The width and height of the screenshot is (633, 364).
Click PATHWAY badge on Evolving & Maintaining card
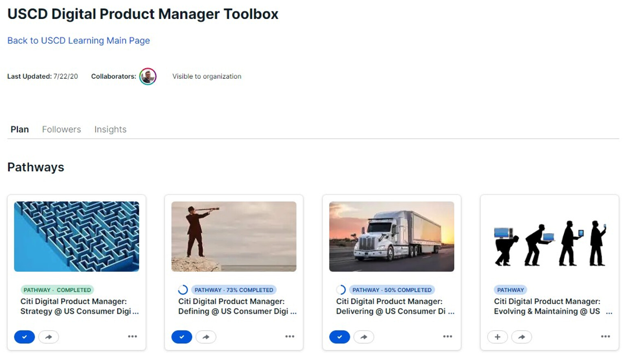510,290
